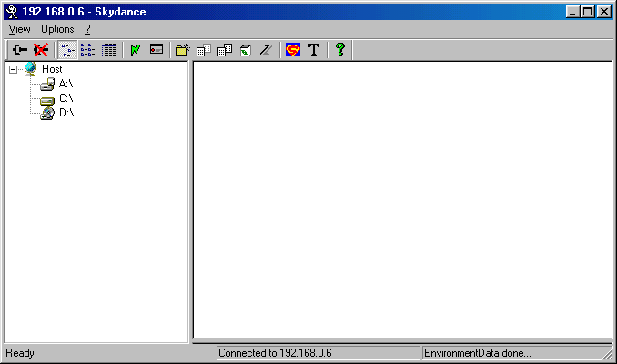617x364 pixels.
Task: Click the Host globe item in tree
Action: coord(51,69)
